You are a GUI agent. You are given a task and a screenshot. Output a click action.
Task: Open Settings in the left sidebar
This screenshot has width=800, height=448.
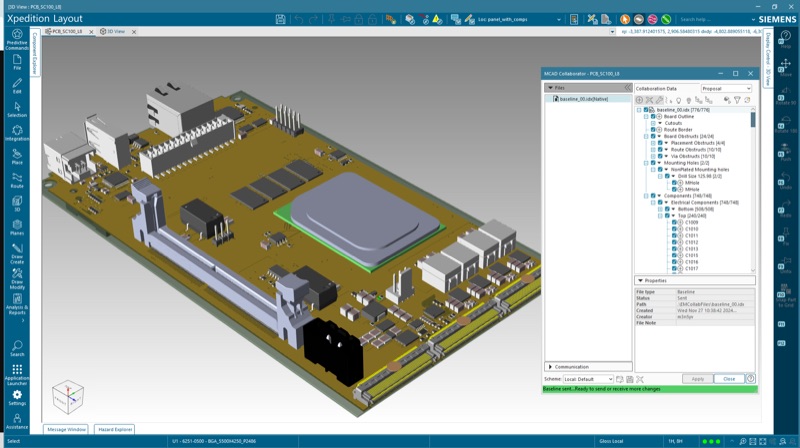tap(17, 397)
